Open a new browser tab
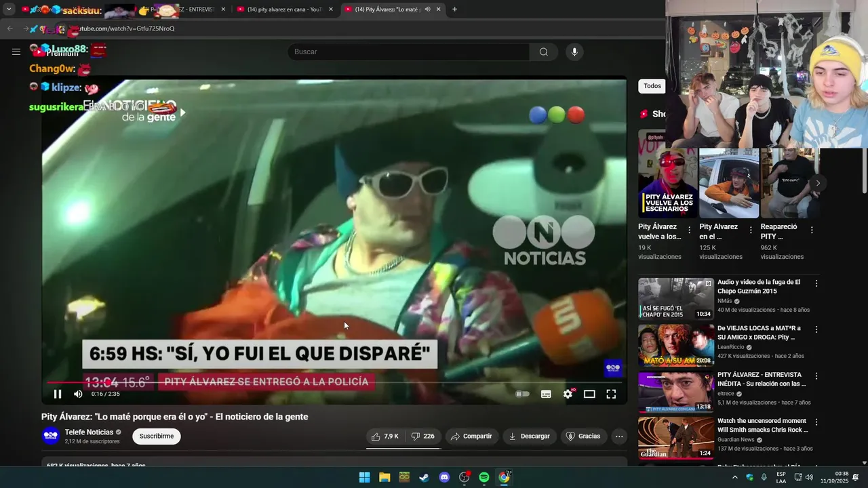 pyautogui.click(x=454, y=9)
